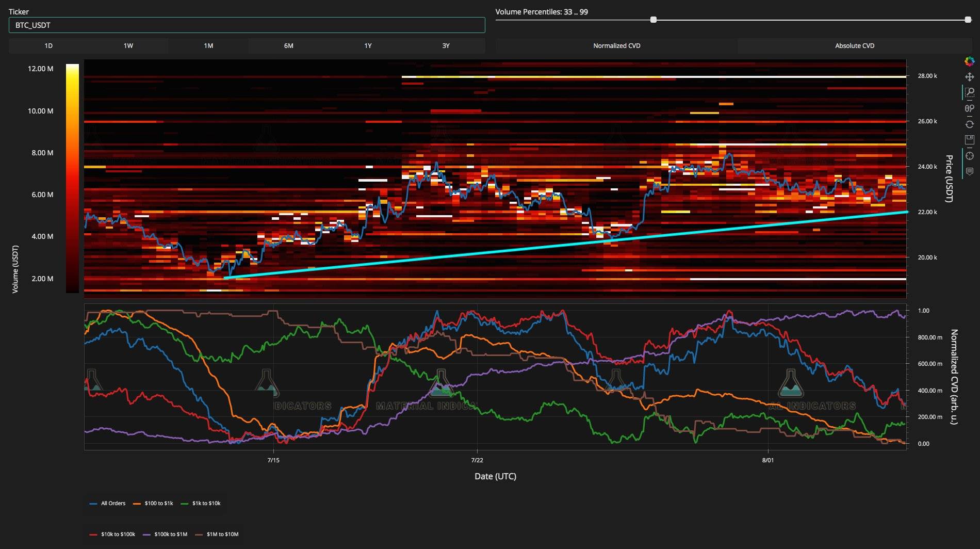Save the chart as image
This screenshot has height=549, width=980.
click(x=969, y=140)
